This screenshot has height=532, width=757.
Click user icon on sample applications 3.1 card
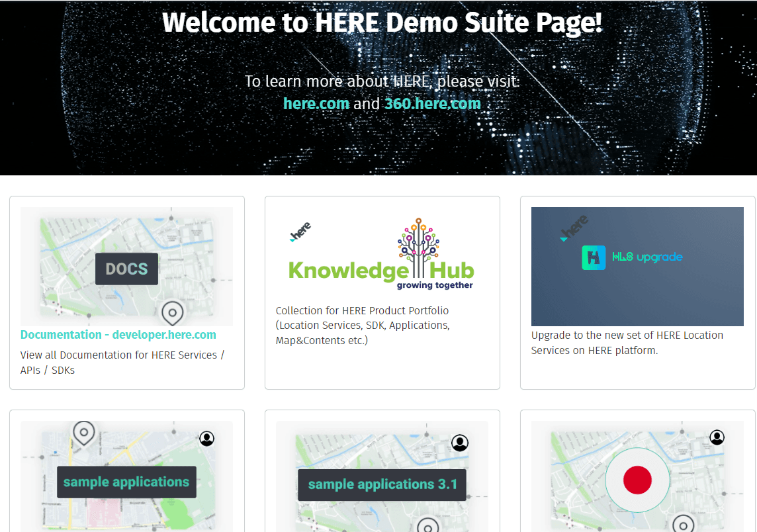point(460,443)
